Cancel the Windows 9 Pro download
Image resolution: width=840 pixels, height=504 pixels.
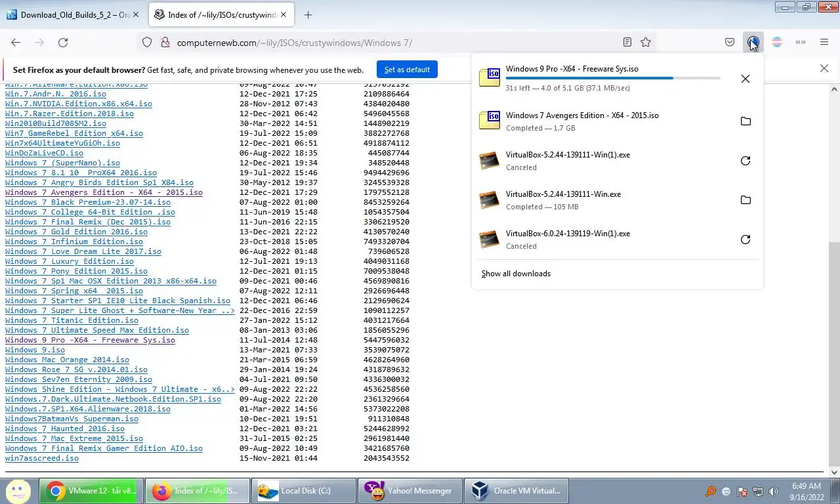click(x=745, y=79)
